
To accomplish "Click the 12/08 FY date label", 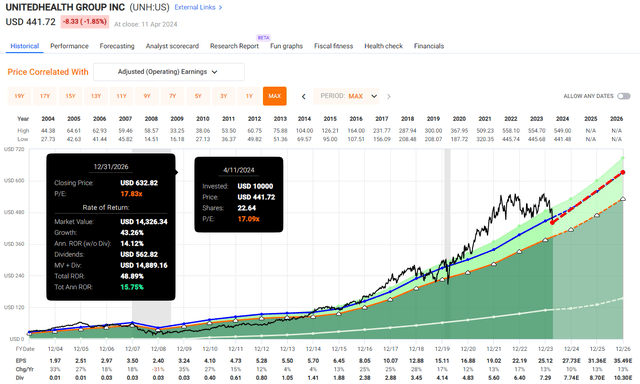I will (x=158, y=349).
